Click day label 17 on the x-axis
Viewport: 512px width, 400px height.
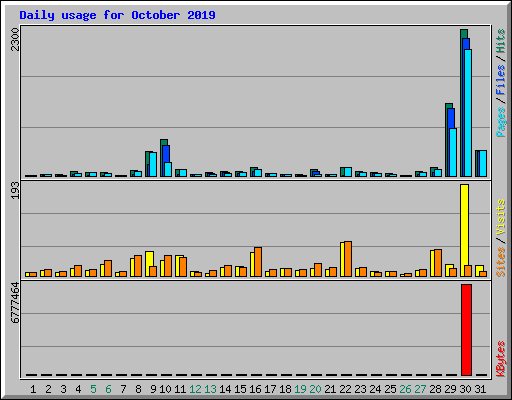(x=270, y=389)
